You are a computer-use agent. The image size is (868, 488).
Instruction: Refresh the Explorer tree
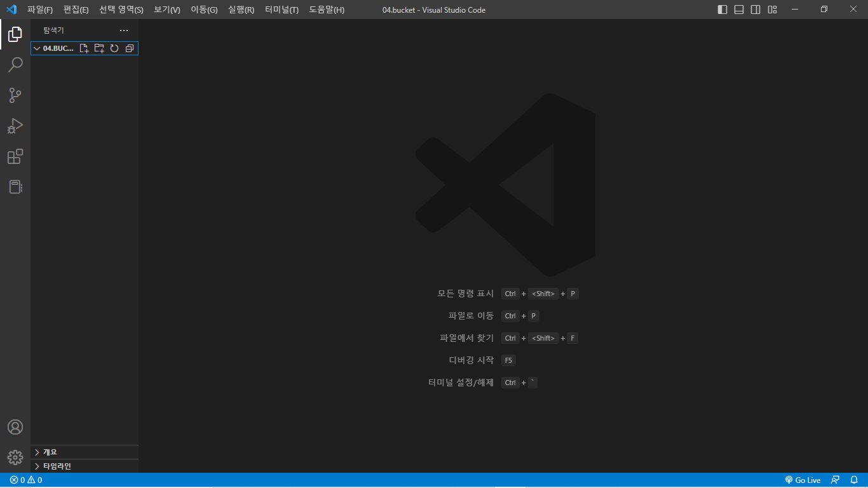click(x=114, y=48)
